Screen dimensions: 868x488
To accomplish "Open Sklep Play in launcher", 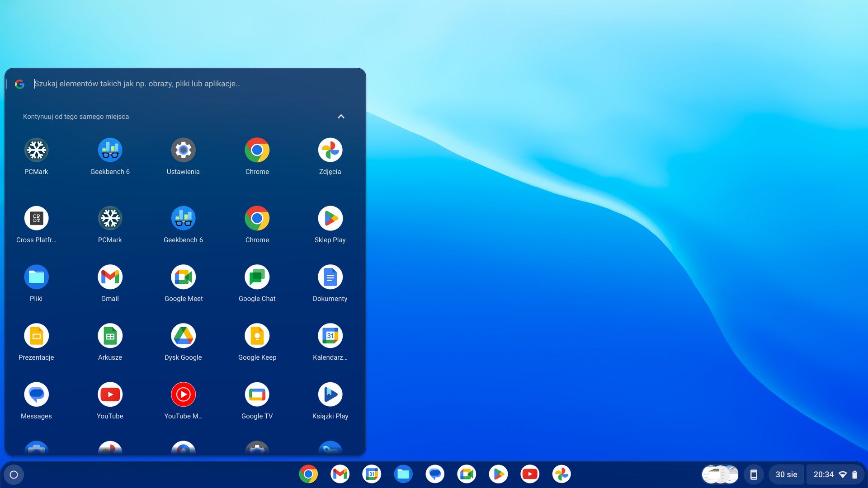I will point(330,225).
